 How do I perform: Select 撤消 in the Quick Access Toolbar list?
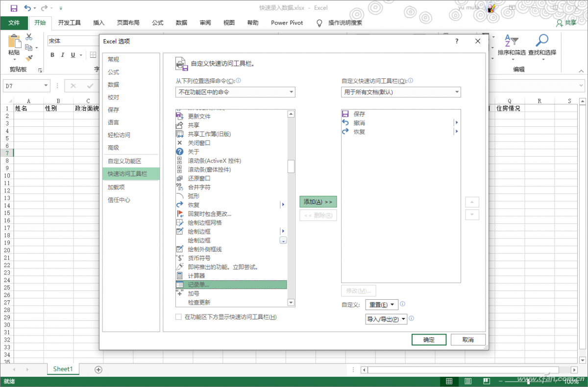point(401,123)
